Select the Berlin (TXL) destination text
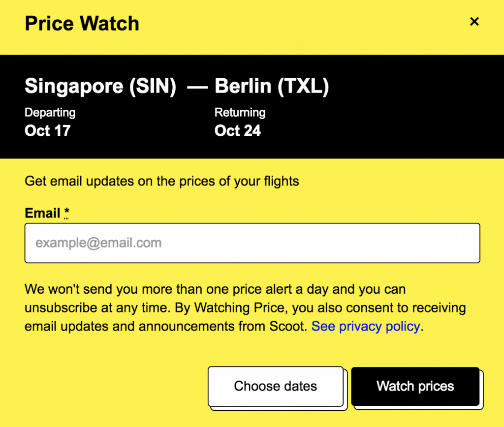504x427 pixels. tap(272, 87)
